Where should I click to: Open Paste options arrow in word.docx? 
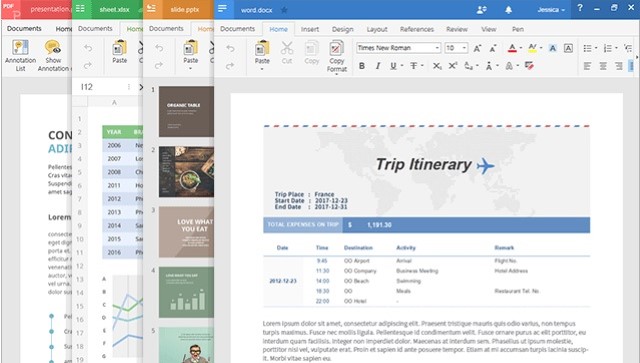click(x=262, y=69)
